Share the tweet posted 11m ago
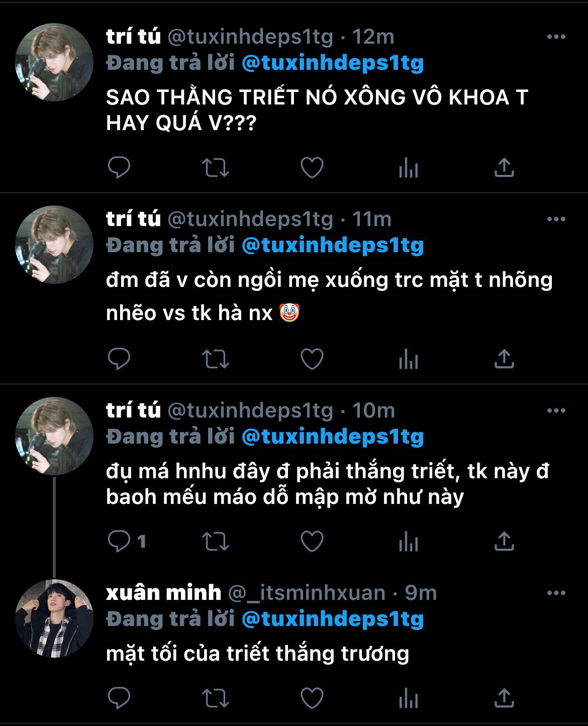Image resolution: width=588 pixels, height=726 pixels. pos(504,359)
